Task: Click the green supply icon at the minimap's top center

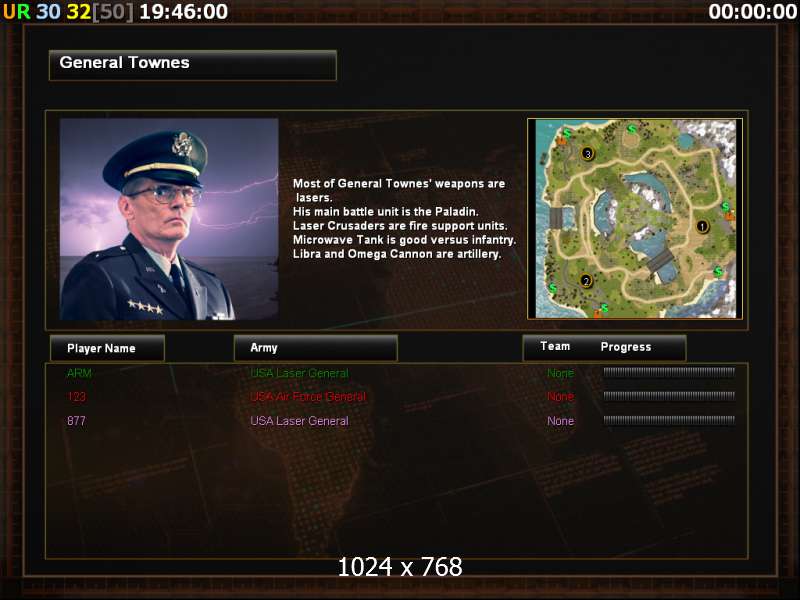Action: [x=632, y=129]
